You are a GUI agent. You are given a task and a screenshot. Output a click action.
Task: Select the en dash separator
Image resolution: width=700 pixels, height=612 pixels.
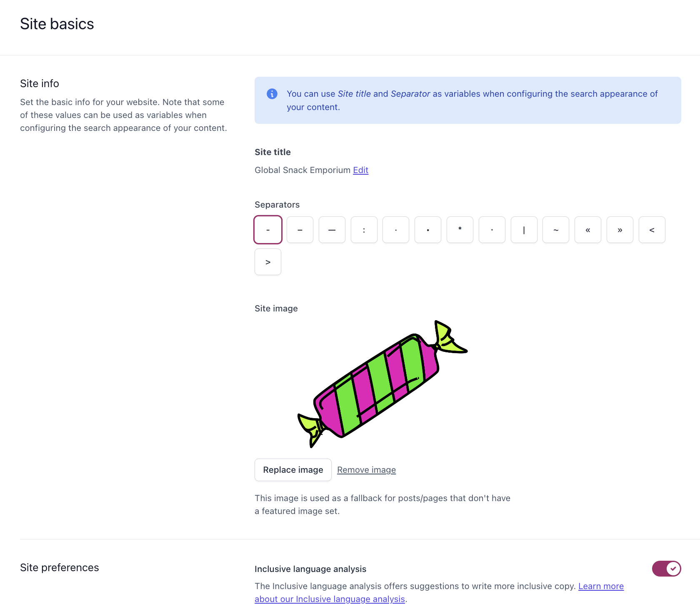click(x=300, y=230)
